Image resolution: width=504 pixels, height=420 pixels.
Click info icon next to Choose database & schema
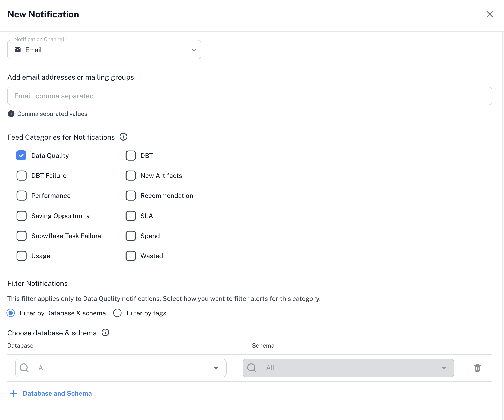[x=105, y=333]
